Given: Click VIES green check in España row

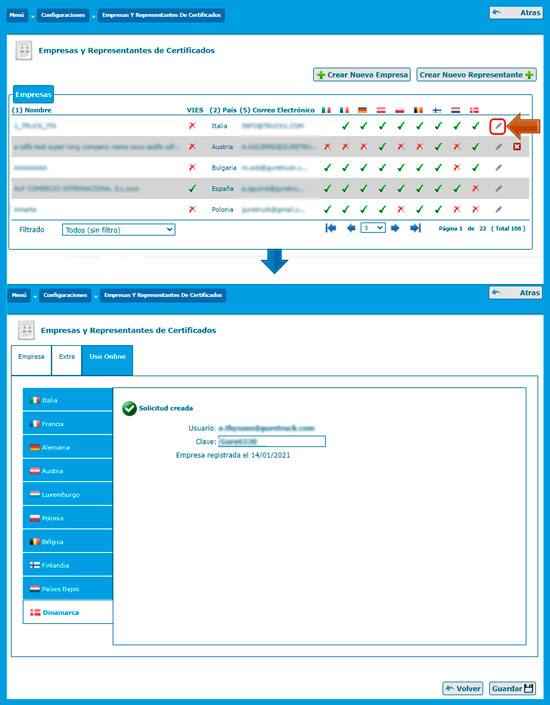Looking at the screenshot, I should 192,189.
